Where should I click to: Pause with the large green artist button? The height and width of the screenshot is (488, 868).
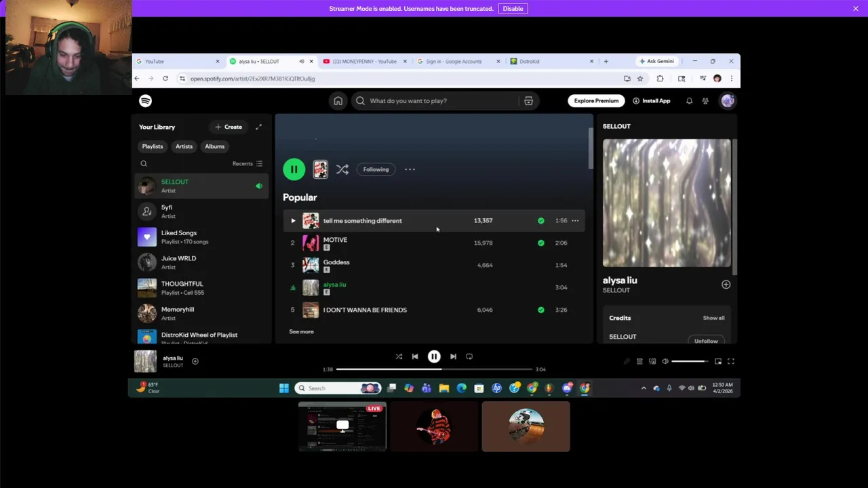pyautogui.click(x=294, y=169)
